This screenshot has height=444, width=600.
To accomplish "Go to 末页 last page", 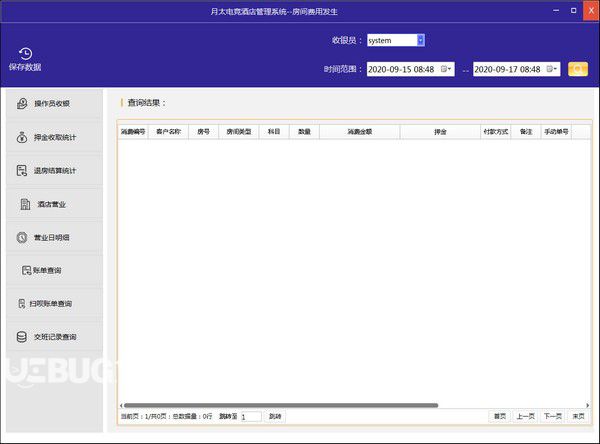I will [x=578, y=416].
